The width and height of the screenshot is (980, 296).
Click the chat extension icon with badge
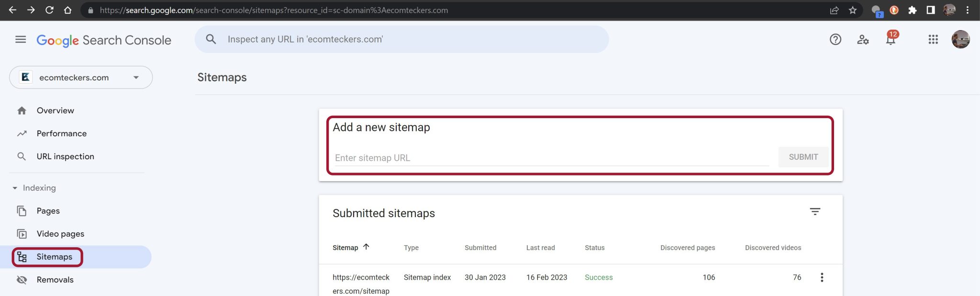tap(877, 11)
